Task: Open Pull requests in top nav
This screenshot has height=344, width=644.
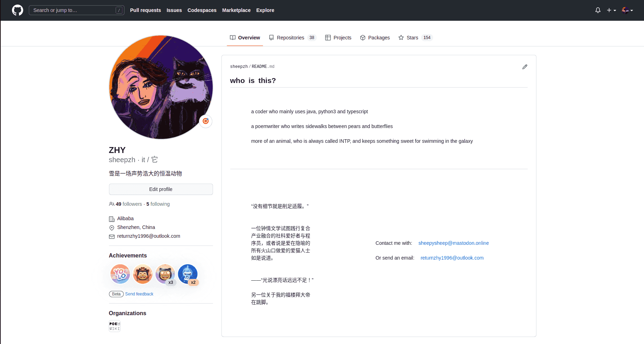Action: 146,10
